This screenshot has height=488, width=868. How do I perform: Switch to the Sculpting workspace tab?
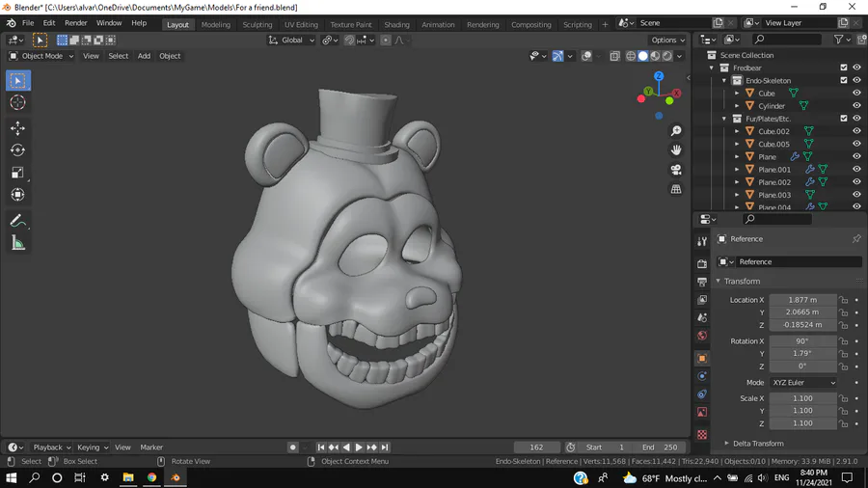[x=257, y=24]
